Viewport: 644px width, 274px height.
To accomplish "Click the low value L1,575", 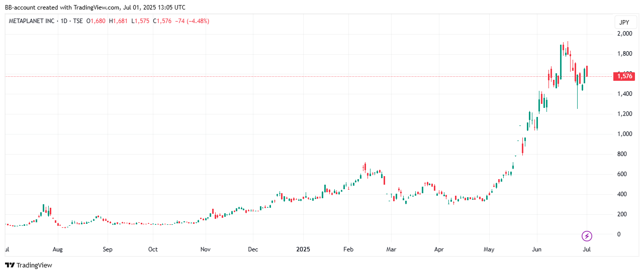I will [x=140, y=21].
